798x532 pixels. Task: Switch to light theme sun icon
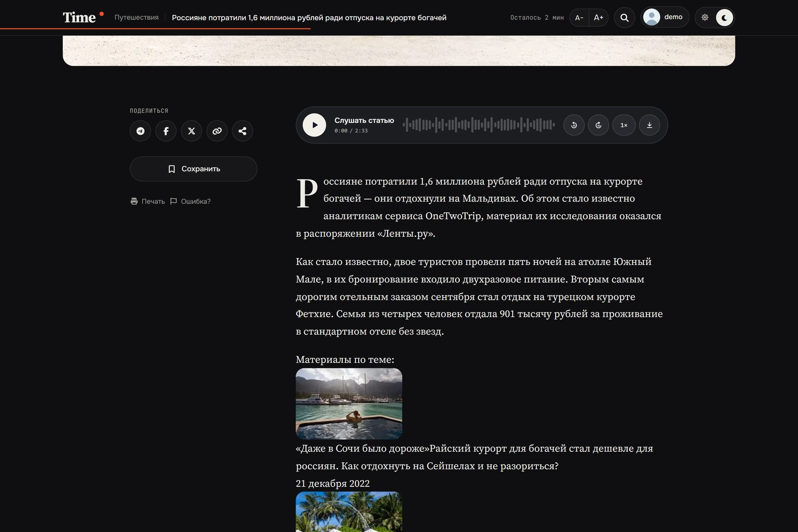tap(705, 17)
